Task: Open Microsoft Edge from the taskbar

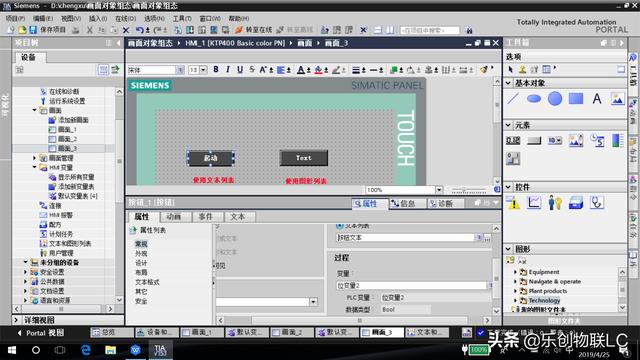Action: 86,350
